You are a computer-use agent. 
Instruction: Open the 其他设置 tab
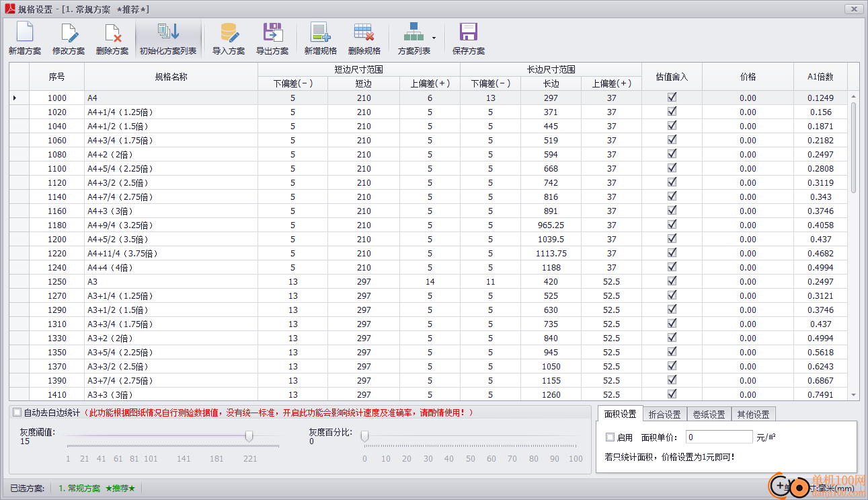(753, 415)
